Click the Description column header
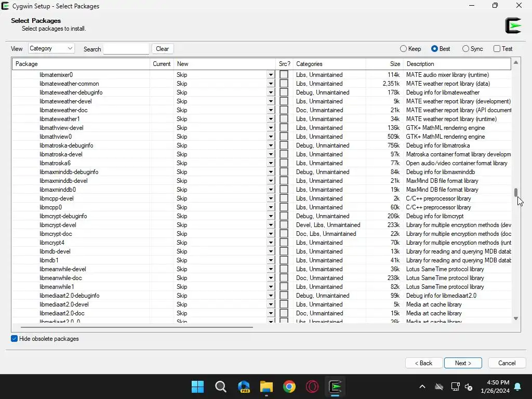This screenshot has width=532, height=399. [457, 64]
